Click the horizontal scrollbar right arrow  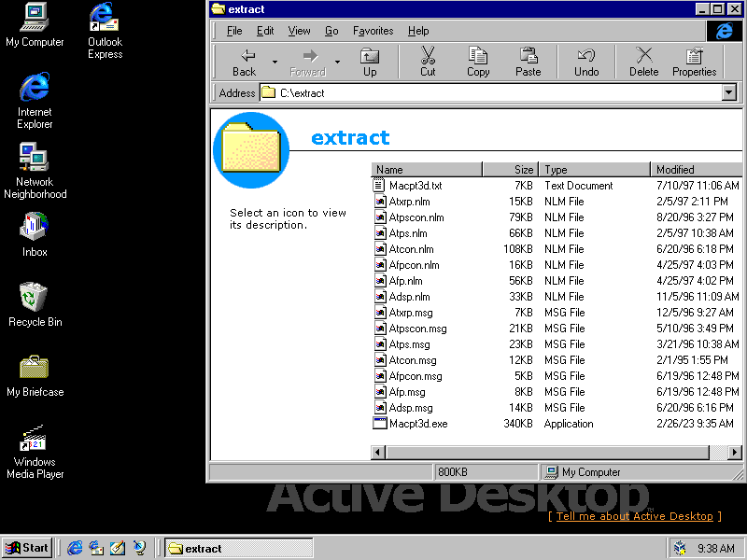(735, 452)
